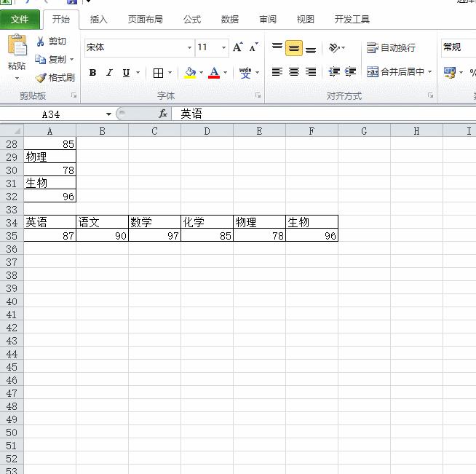Click the Paste clipboard icon

(x=17, y=44)
